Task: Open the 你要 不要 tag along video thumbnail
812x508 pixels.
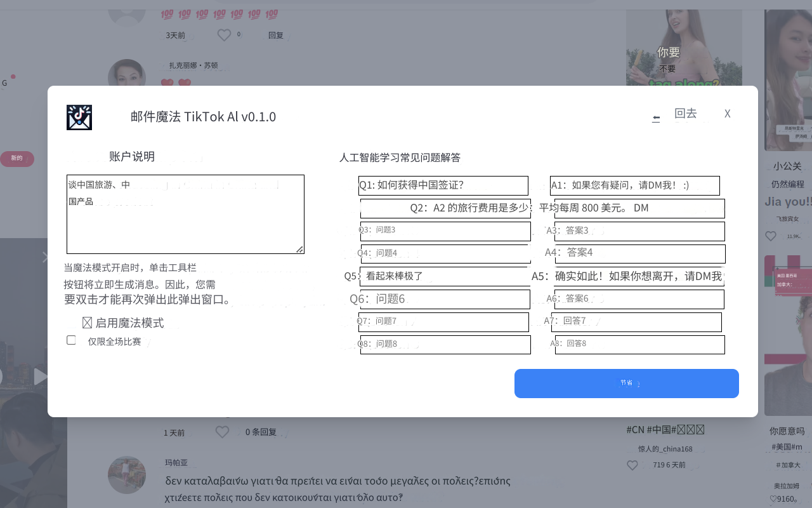Action: (684, 48)
